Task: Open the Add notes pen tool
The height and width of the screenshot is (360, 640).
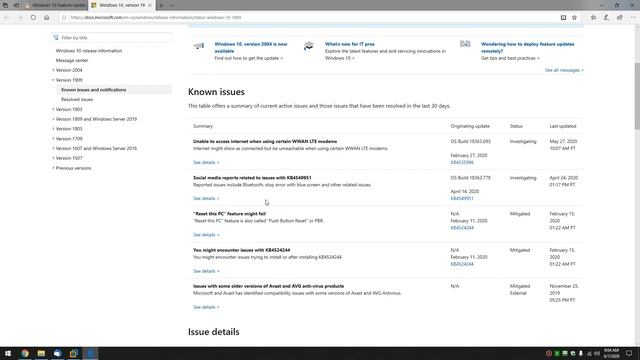Action: click(607, 18)
